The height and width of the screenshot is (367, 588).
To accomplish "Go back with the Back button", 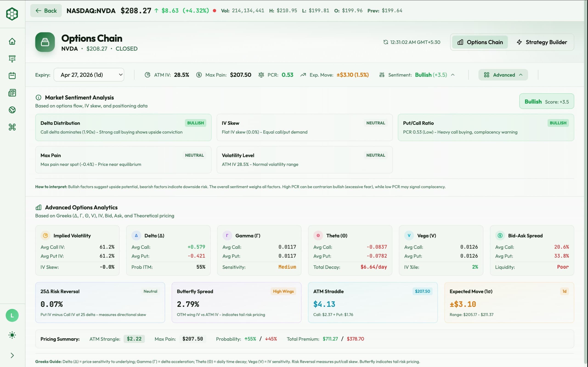I will (46, 11).
